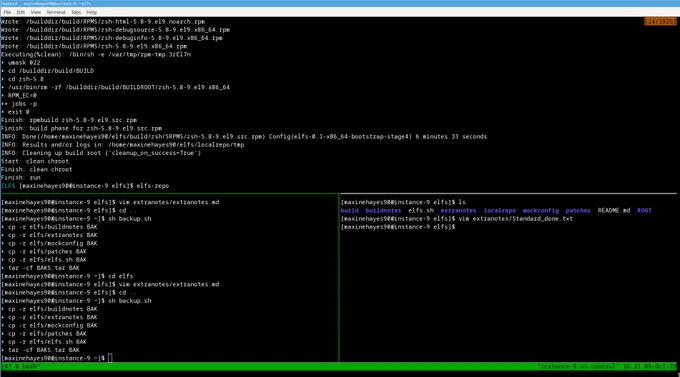Click 'elfs.sh' in the ls output

421,210
